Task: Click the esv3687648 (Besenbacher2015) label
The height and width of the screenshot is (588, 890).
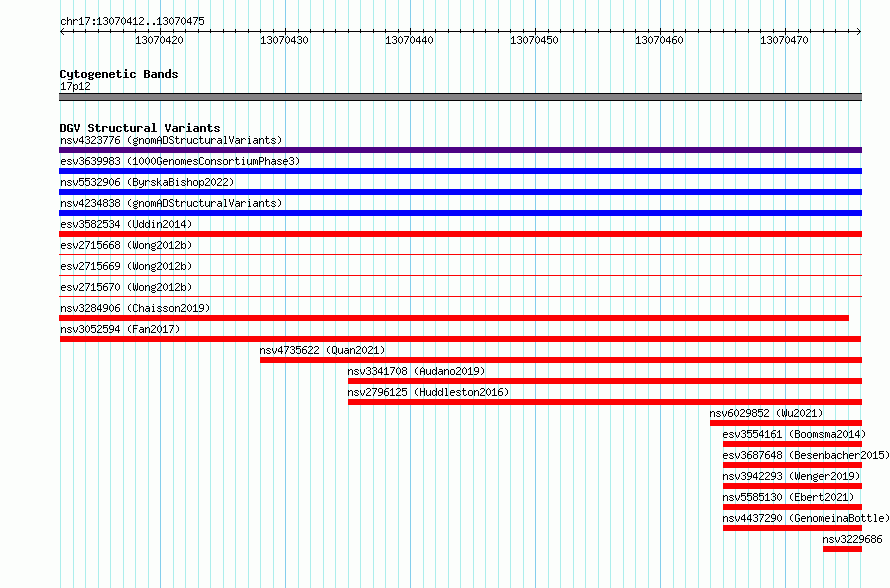Action: tap(806, 455)
